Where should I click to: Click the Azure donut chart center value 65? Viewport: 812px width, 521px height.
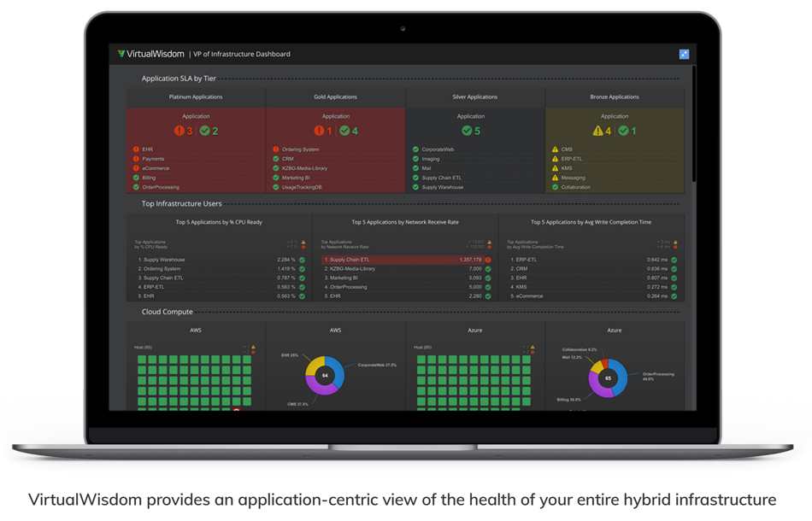(608, 378)
